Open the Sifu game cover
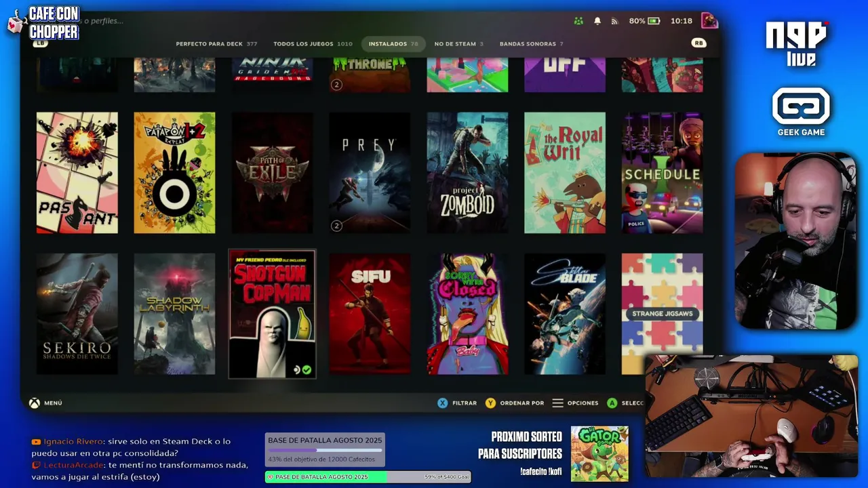Image resolution: width=868 pixels, height=488 pixels. tap(370, 314)
